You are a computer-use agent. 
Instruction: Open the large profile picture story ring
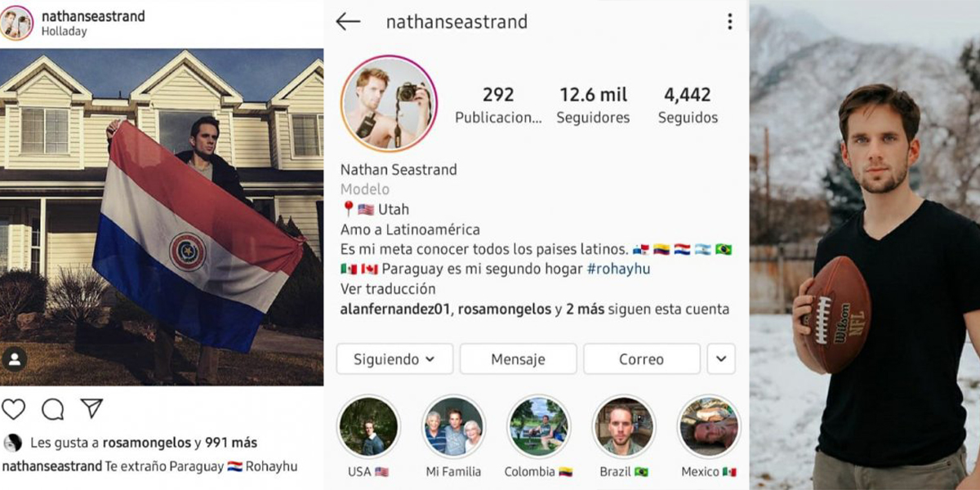point(389,104)
